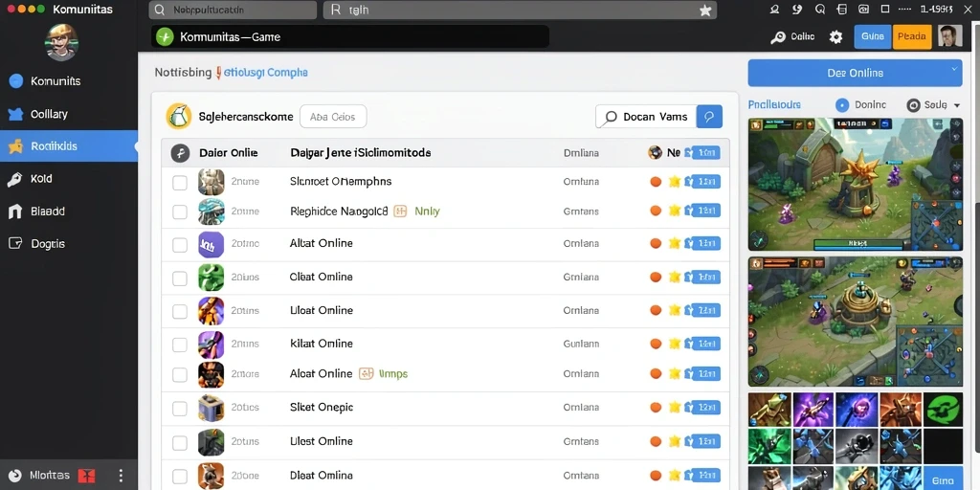Image resolution: width=980 pixels, height=490 pixels.
Task: Click the settings gear icon in top bar
Action: 835,37
